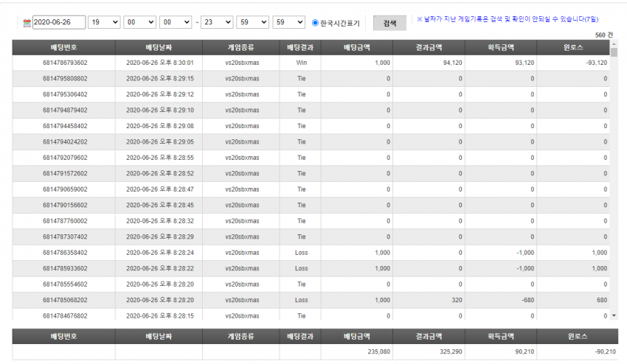
Task: Click bet number 6814794458402
Action: click(65, 126)
